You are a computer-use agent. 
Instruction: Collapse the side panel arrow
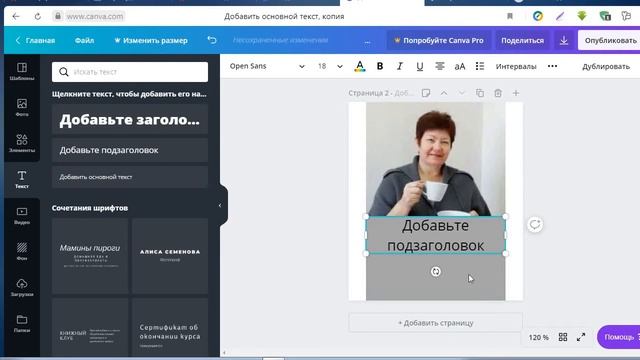[220, 205]
